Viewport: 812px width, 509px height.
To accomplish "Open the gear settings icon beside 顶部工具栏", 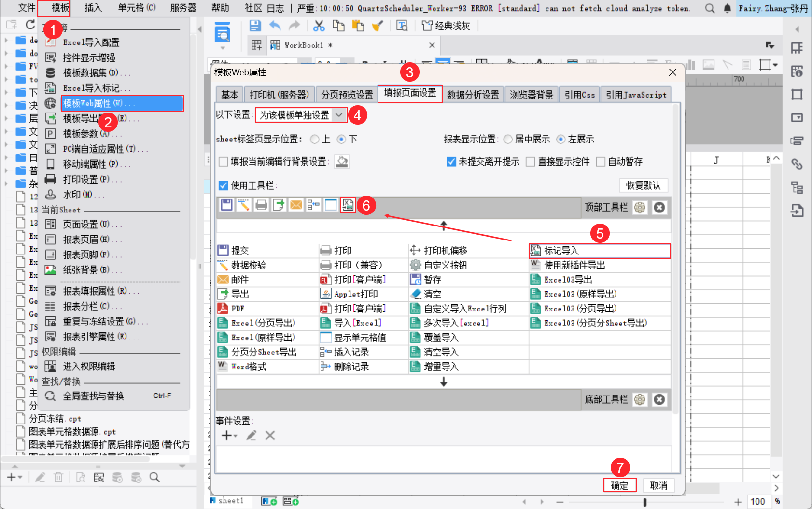I will pos(640,207).
